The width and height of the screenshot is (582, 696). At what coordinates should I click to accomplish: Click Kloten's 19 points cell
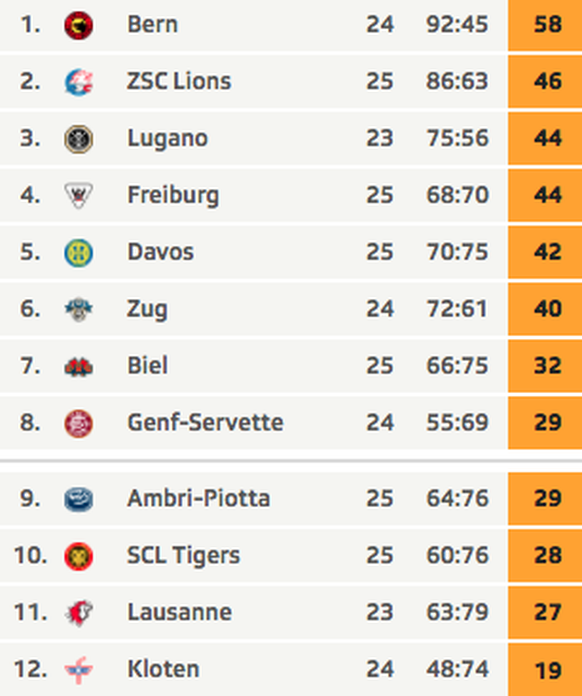pos(545,670)
